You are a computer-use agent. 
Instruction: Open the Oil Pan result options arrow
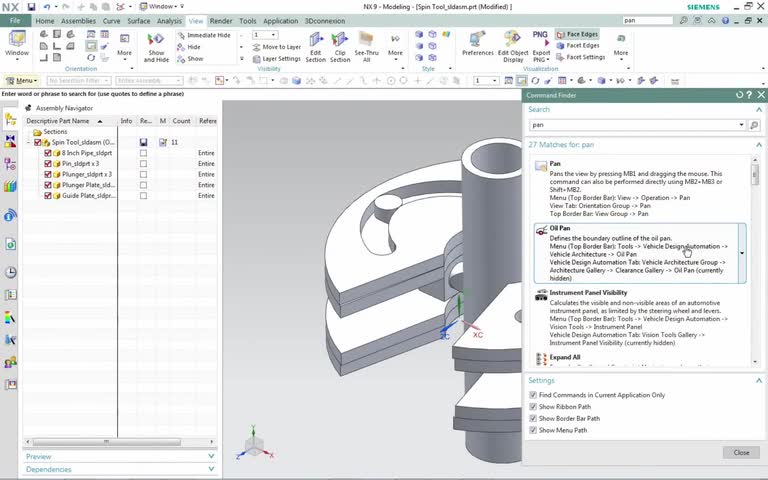(x=742, y=253)
